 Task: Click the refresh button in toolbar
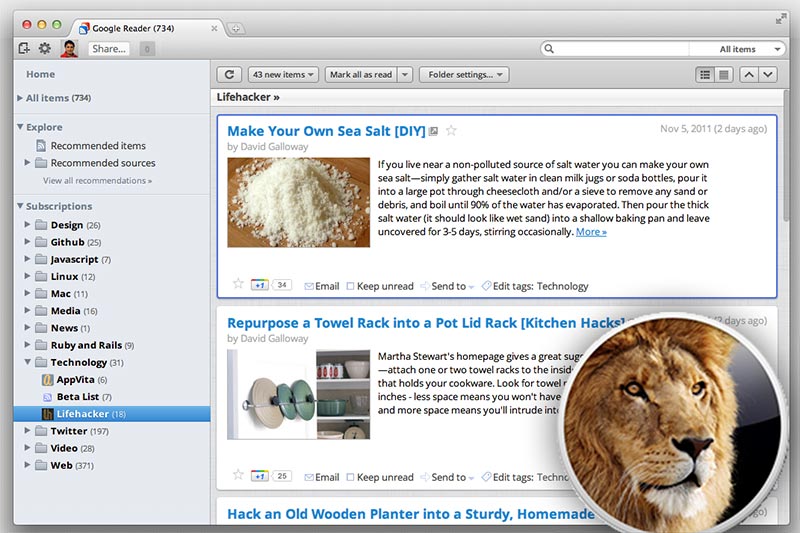tap(230, 74)
